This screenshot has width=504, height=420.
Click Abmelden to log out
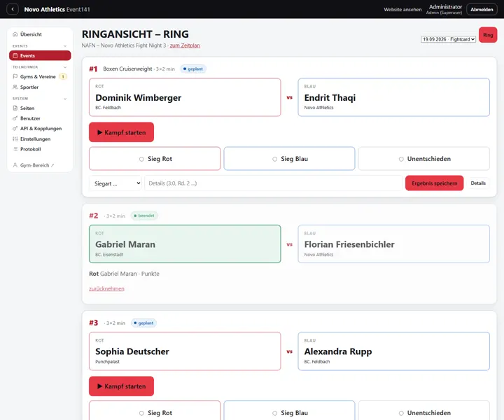pos(482,9)
